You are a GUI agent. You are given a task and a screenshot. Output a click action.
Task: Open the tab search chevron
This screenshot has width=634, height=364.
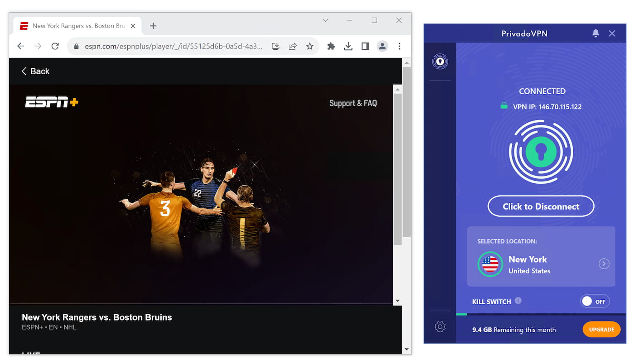point(325,20)
